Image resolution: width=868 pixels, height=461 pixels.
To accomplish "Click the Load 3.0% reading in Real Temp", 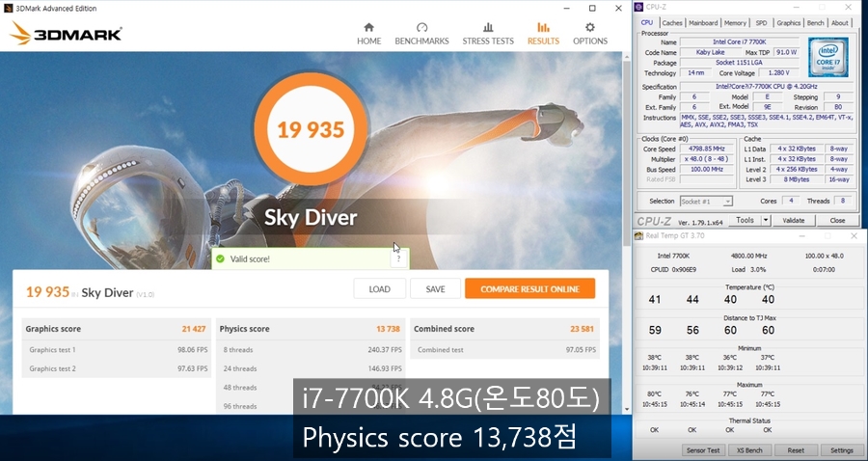I will [x=748, y=269].
